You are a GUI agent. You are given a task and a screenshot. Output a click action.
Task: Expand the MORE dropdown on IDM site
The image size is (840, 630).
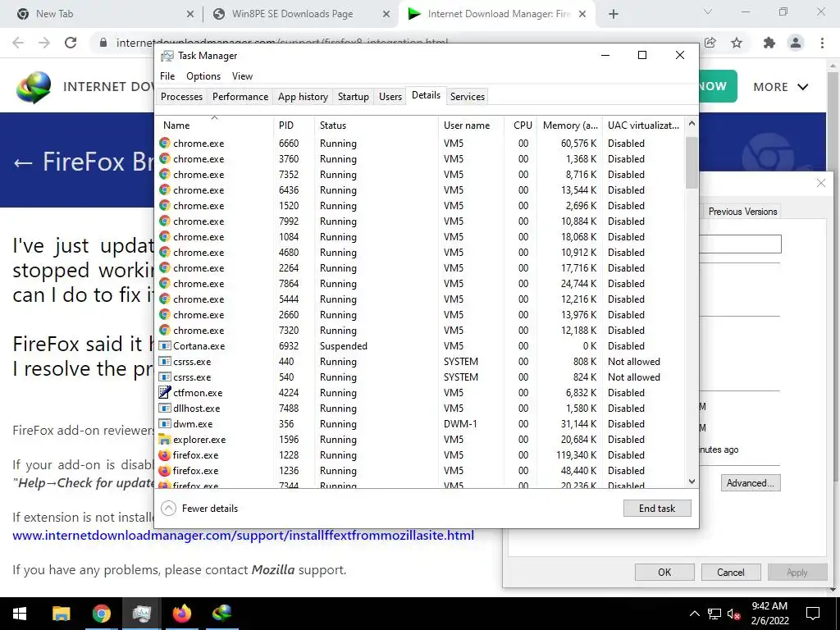781,87
